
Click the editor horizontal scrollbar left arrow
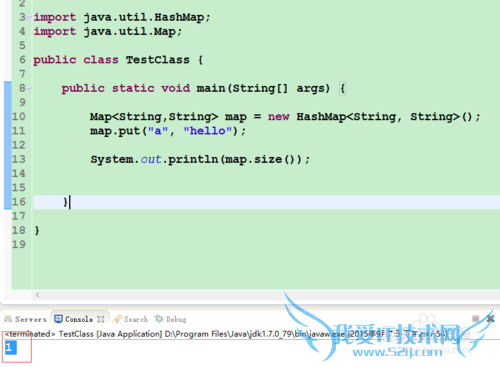(x=38, y=295)
